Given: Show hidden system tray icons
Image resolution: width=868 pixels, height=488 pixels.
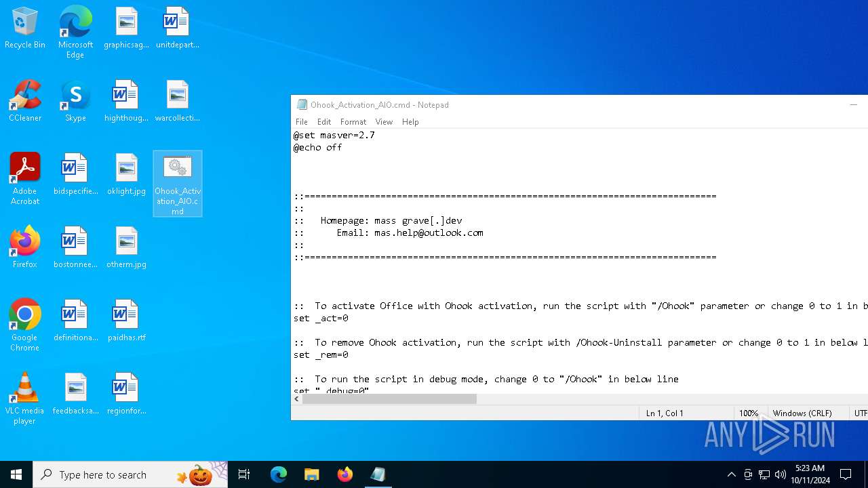Looking at the screenshot, I should (x=731, y=474).
